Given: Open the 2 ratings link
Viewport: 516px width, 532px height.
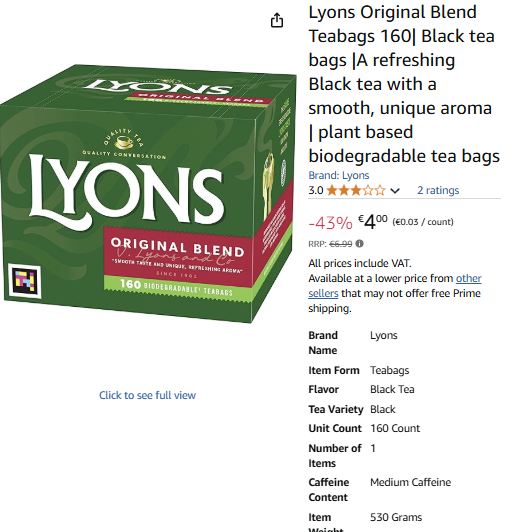Looking at the screenshot, I should point(438,190).
